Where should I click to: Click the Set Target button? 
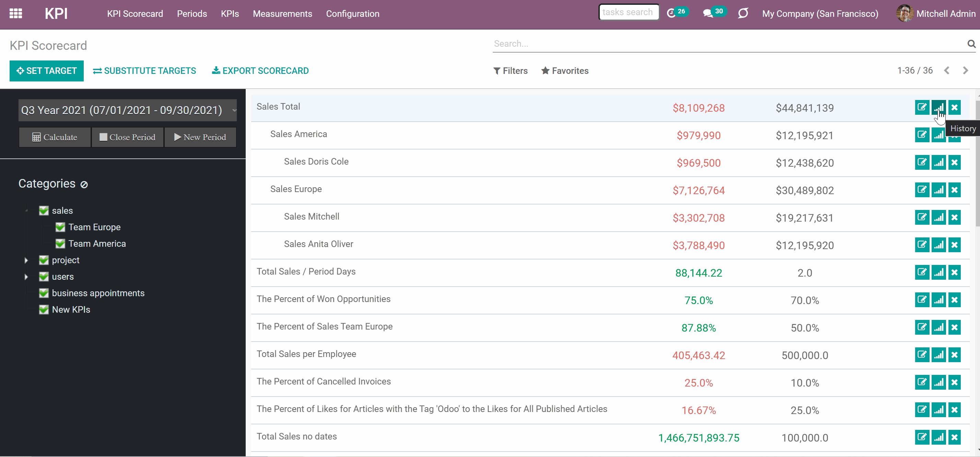pyautogui.click(x=46, y=71)
